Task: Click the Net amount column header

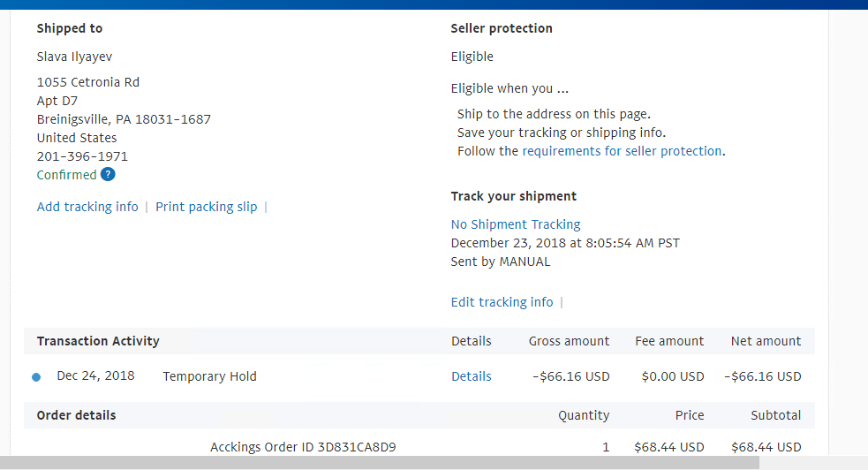Action: pos(766,341)
